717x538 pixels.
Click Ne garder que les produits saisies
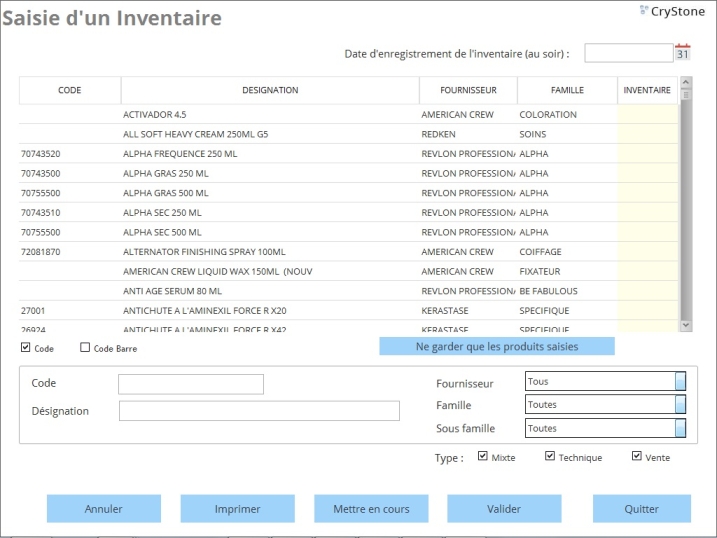pos(497,346)
